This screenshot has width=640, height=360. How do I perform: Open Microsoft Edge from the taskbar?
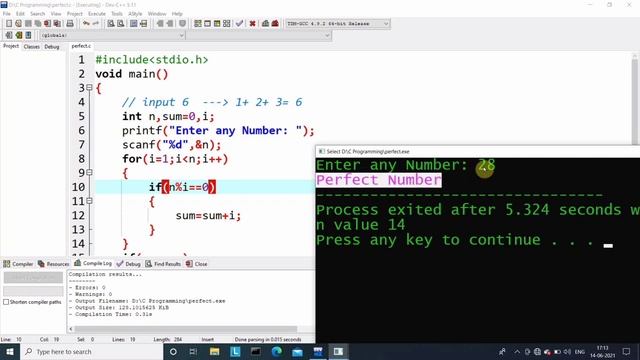tap(276, 351)
